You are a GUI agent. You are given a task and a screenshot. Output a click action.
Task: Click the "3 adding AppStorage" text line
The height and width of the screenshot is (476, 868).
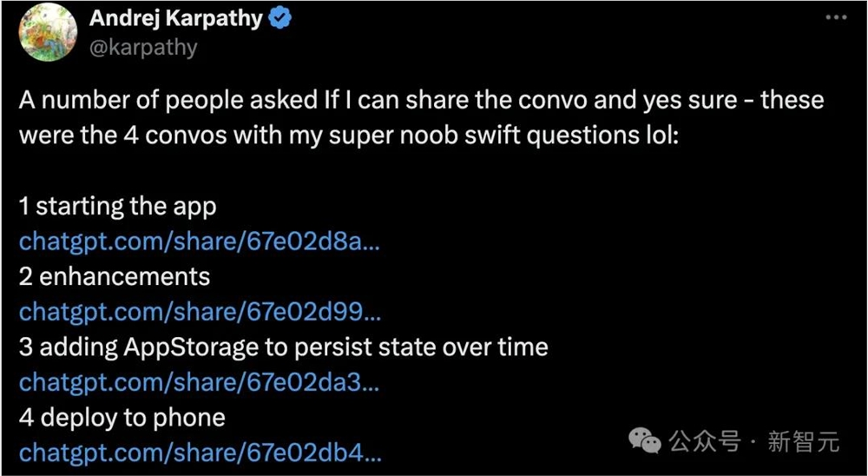(x=283, y=347)
